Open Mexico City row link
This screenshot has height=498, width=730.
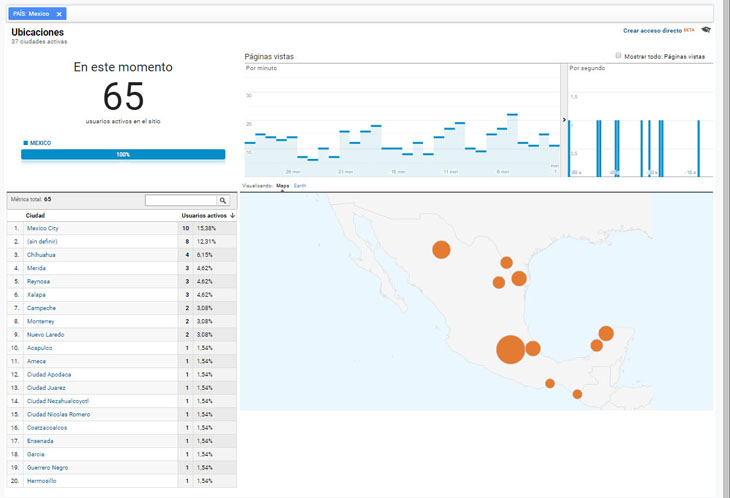42,228
